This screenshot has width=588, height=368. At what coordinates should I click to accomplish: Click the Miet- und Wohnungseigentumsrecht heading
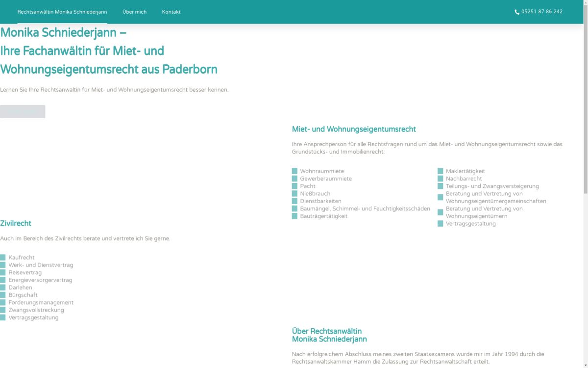tap(353, 129)
